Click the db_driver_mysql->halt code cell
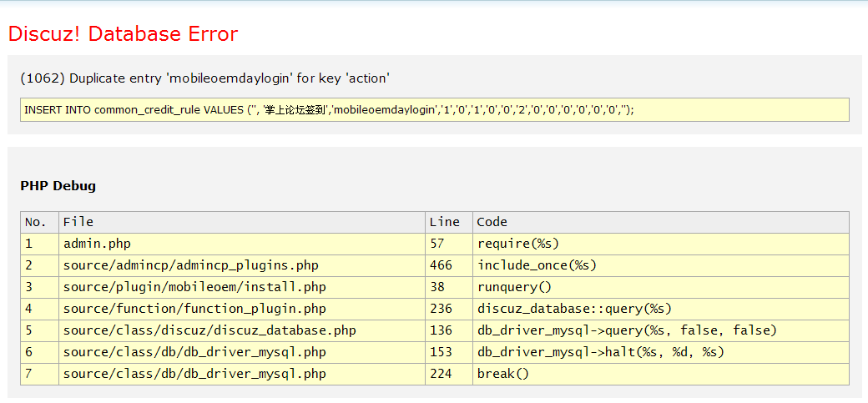The width and height of the screenshot is (868, 403). (x=661, y=352)
